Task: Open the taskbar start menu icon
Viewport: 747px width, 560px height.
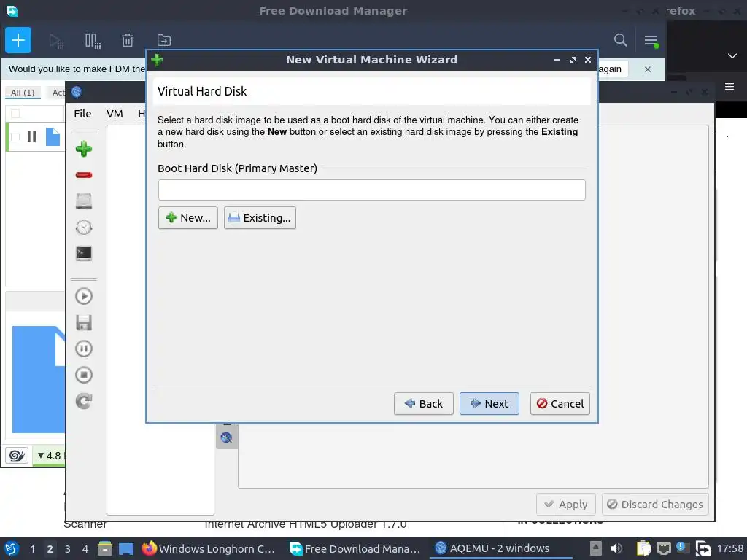Action: pyautogui.click(x=12, y=548)
